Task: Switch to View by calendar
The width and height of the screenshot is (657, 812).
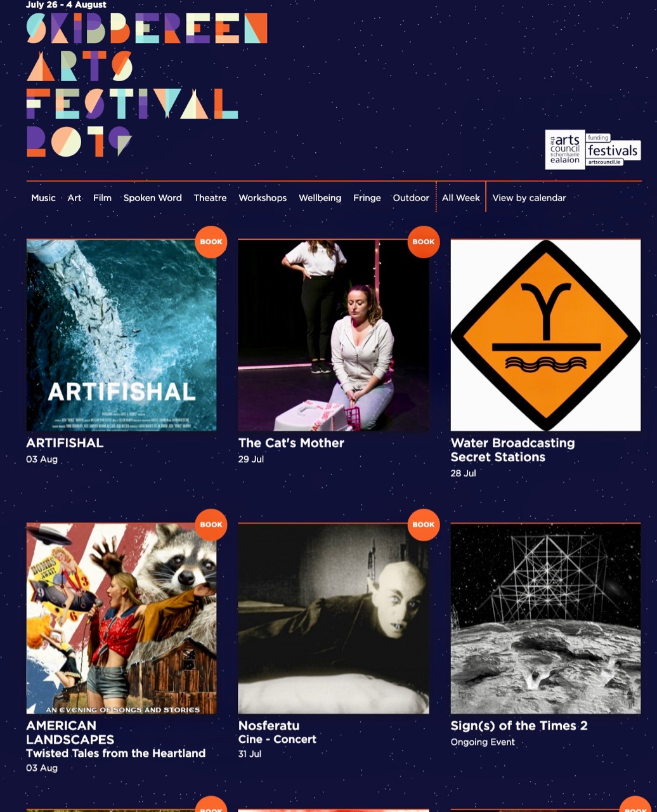Action: (x=529, y=198)
